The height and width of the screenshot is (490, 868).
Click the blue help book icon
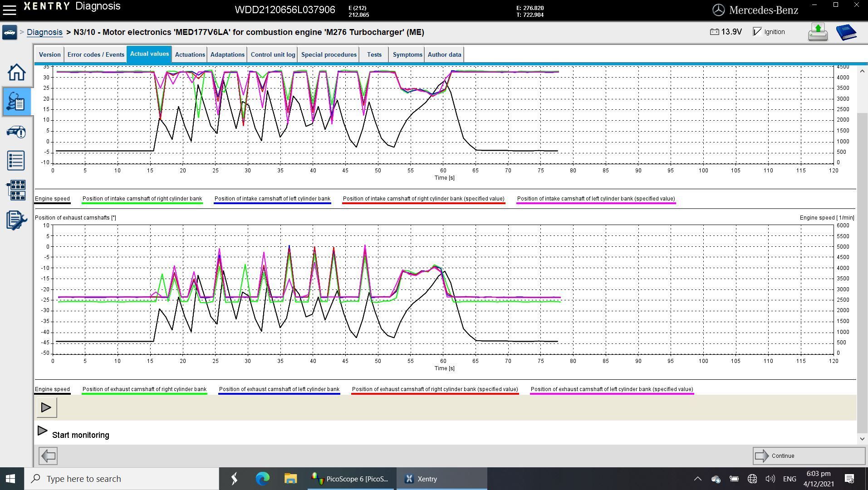click(846, 32)
